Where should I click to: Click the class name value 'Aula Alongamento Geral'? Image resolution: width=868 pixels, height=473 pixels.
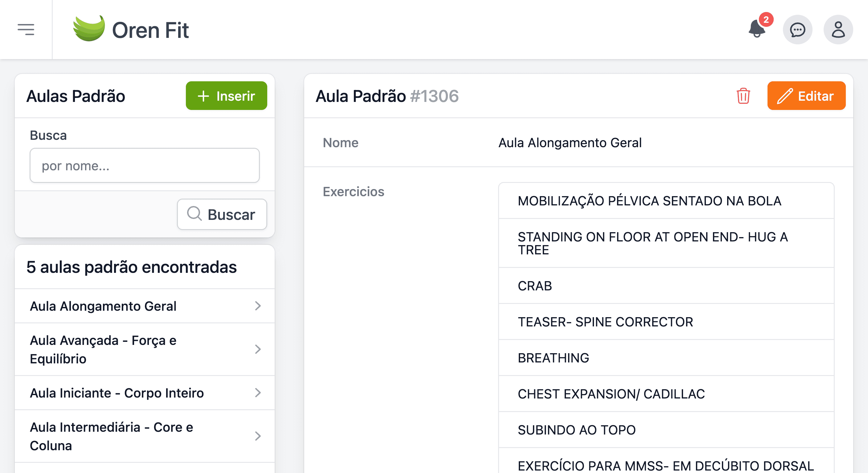[x=570, y=143]
